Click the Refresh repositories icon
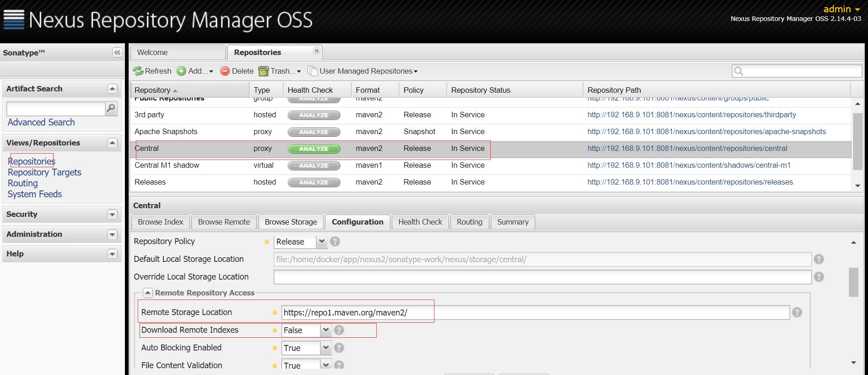868x375 pixels. point(138,71)
